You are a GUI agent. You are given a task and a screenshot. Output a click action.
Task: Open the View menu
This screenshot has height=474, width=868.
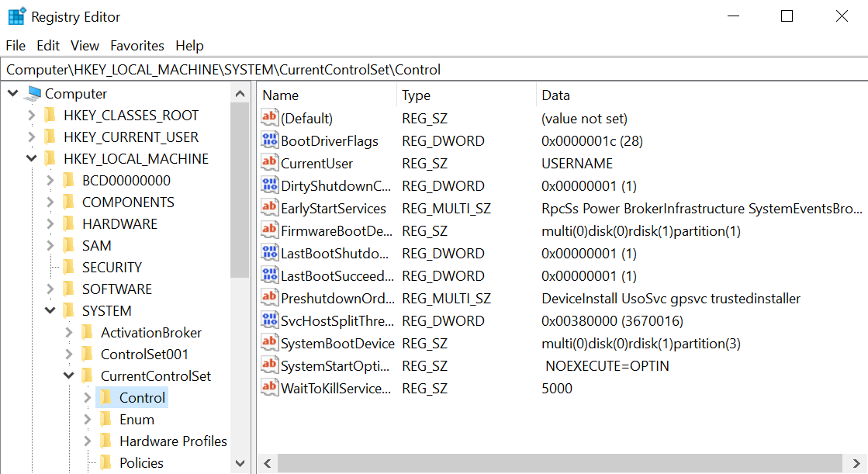click(84, 45)
